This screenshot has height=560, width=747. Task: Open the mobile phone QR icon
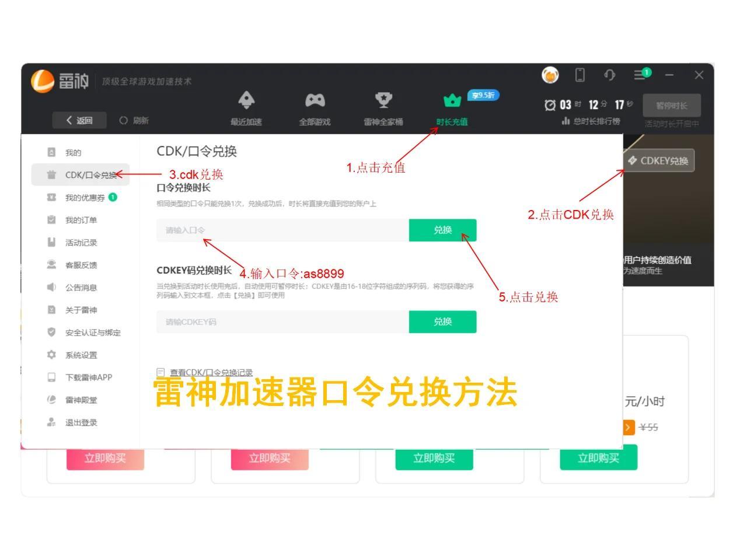pos(580,75)
